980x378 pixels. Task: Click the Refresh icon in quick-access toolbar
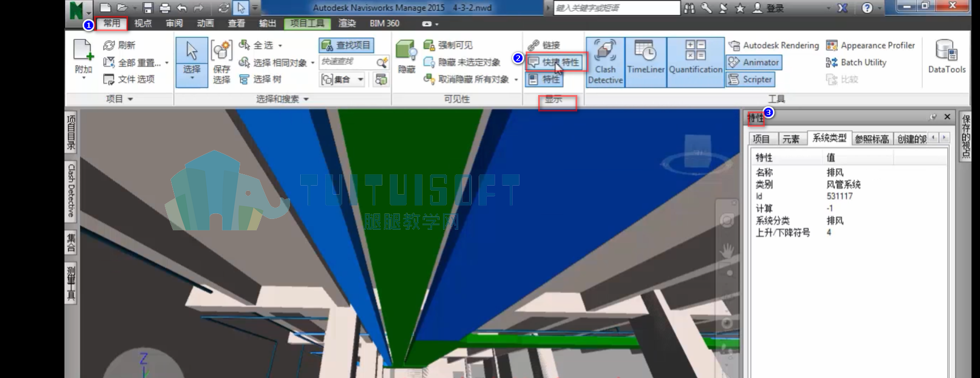point(224,8)
